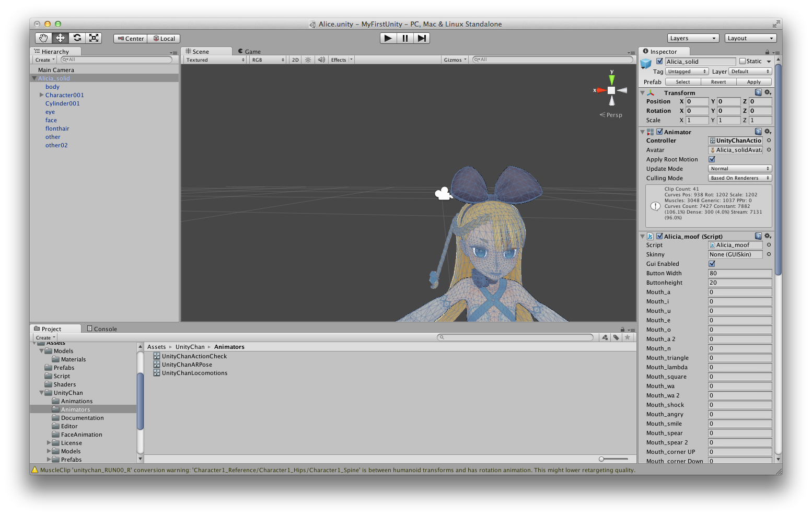Uncheck Gui Enabled
This screenshot has width=812, height=516.
click(x=712, y=264)
